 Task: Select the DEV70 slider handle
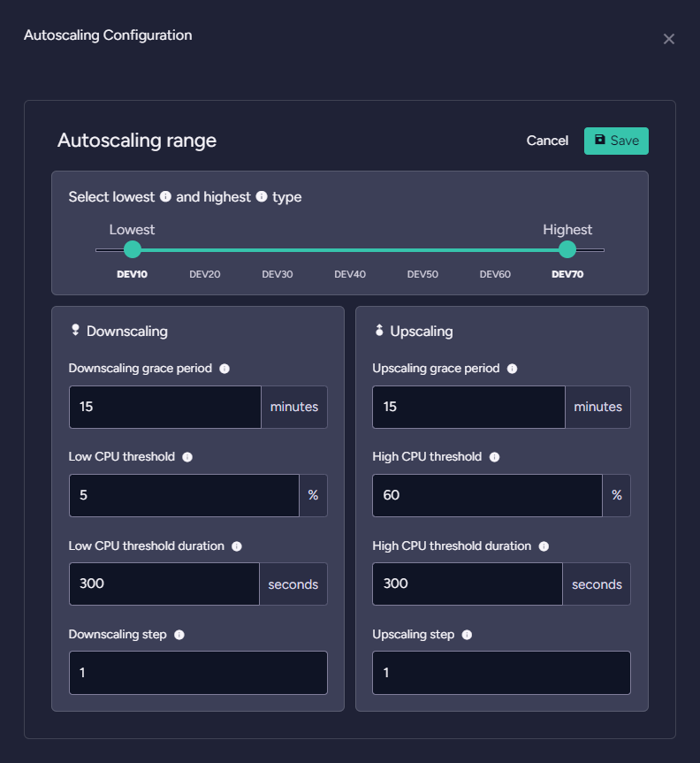tap(567, 250)
